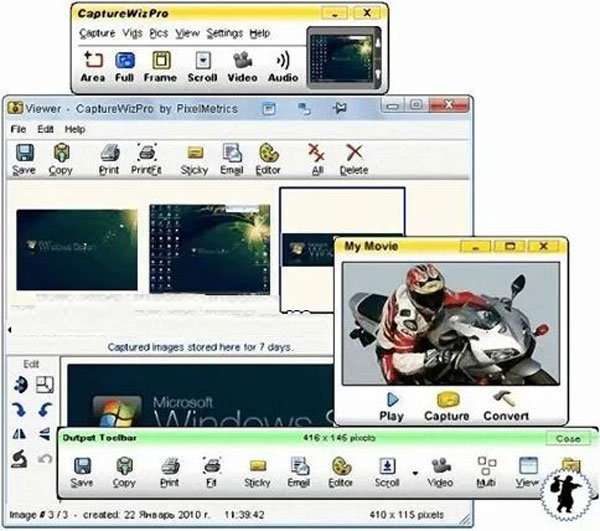600x531 pixels.
Task: Open the Edit menu in Viewer
Action: click(x=45, y=129)
